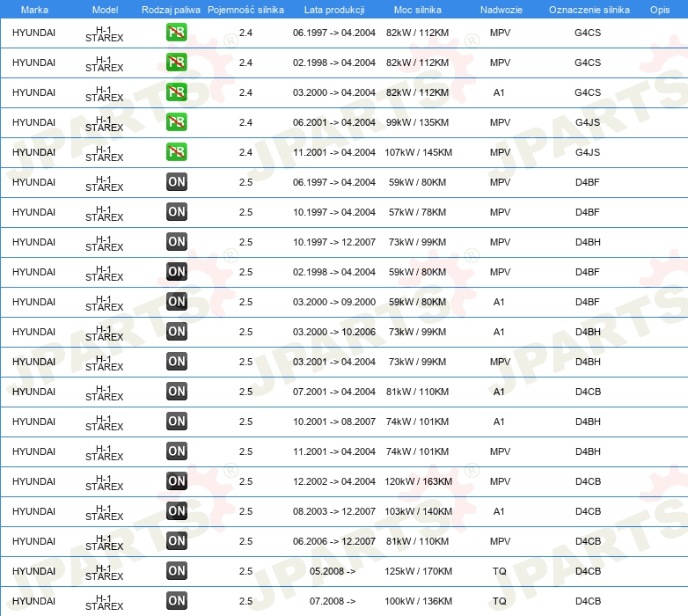Click the ON diesel icon in the 120kW / 163KM row
The width and height of the screenshot is (688, 616).
pos(176,481)
